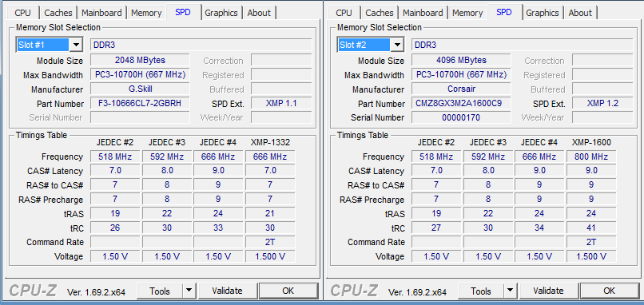Screen dimensions: 644x305
Task: Click part number F3-10666CL7-2GBRH
Action: point(140,104)
